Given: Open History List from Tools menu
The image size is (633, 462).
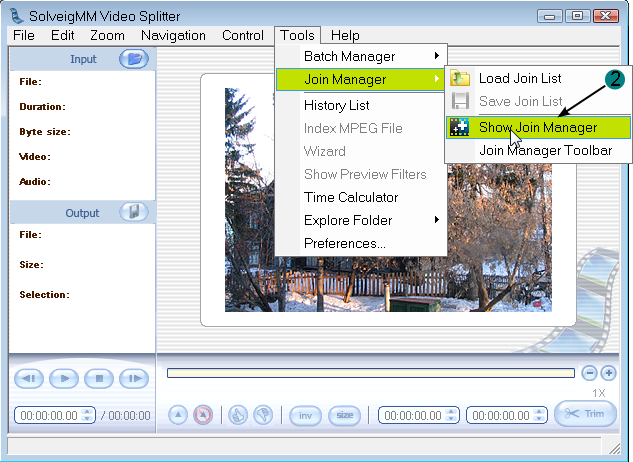Looking at the screenshot, I should [x=361, y=105].
